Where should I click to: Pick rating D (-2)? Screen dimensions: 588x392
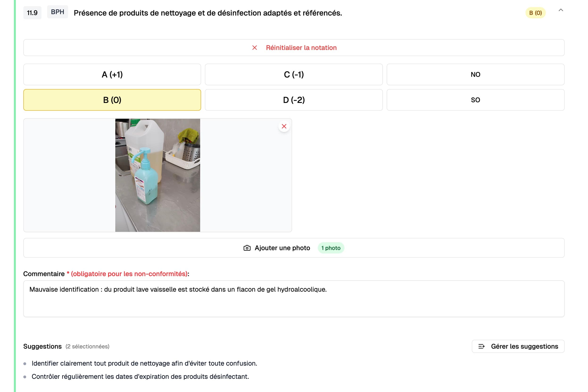[294, 100]
